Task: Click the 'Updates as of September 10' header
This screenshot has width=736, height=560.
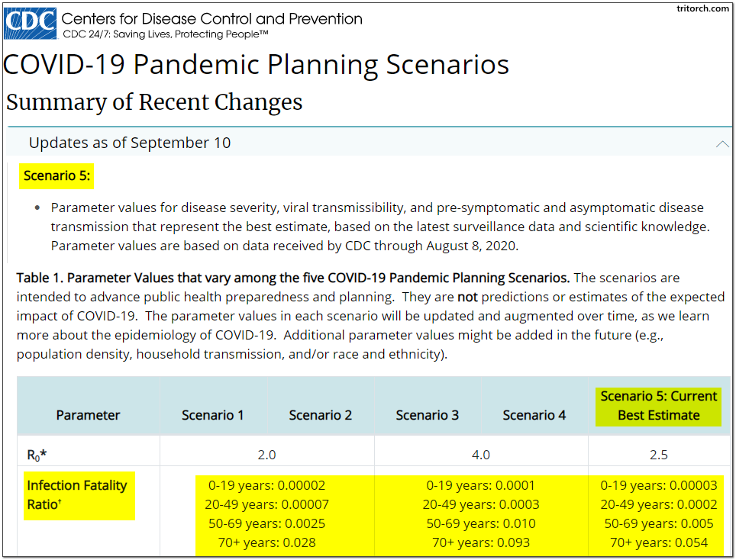Action: click(130, 143)
